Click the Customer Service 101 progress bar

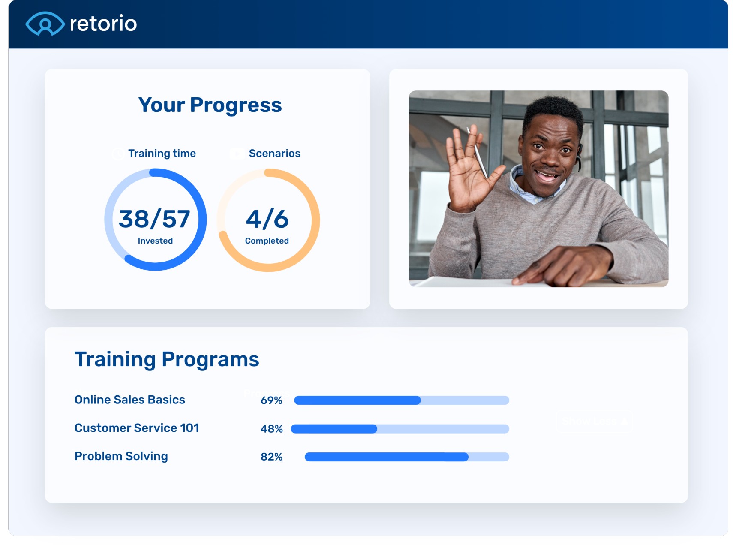[400, 429]
